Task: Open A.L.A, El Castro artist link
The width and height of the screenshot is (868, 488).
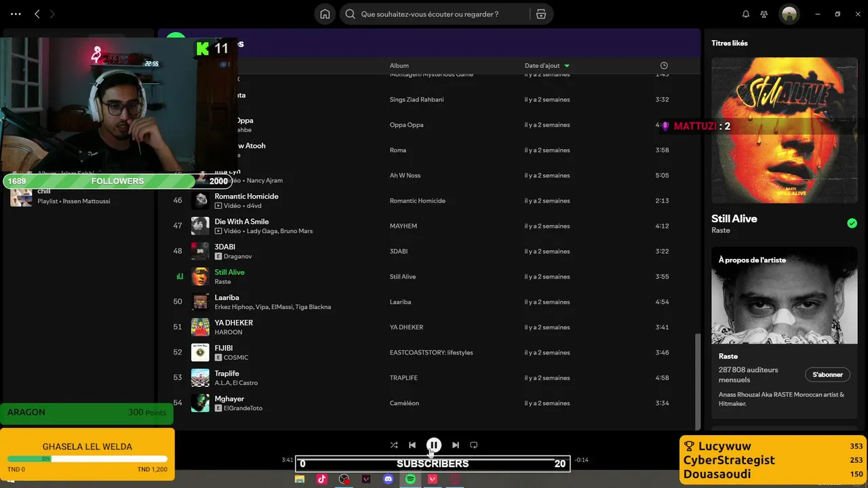Action: pyautogui.click(x=237, y=383)
